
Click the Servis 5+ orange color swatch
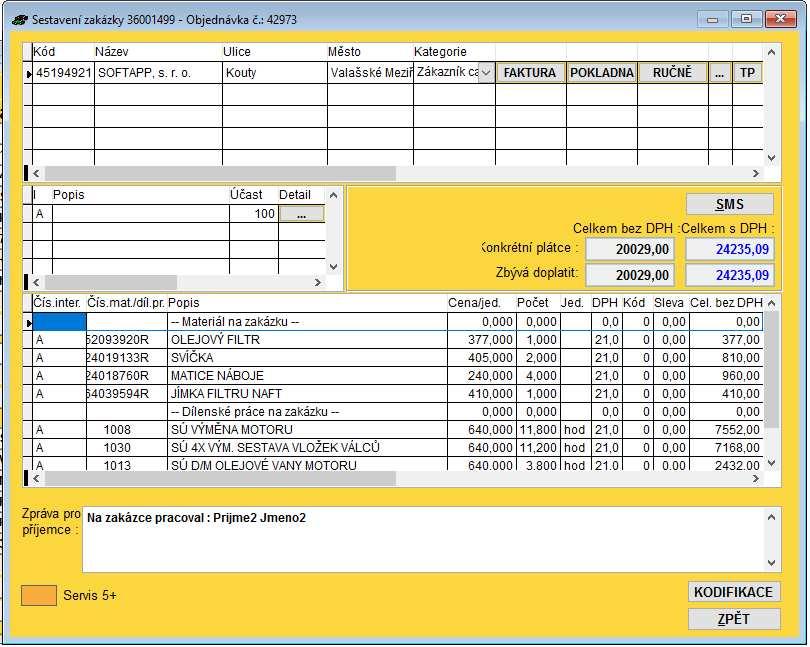point(39,595)
